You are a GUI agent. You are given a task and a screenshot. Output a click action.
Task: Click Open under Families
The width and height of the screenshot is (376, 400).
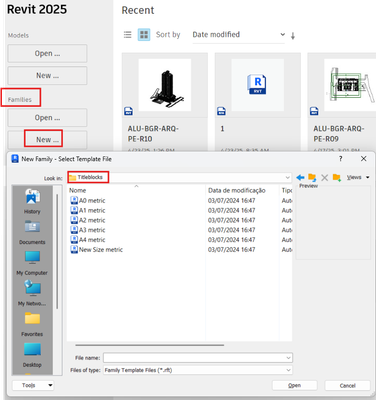point(47,118)
